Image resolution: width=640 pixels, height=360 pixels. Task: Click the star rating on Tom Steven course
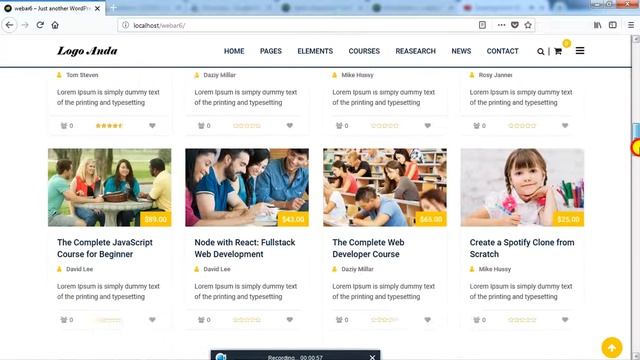(109, 126)
